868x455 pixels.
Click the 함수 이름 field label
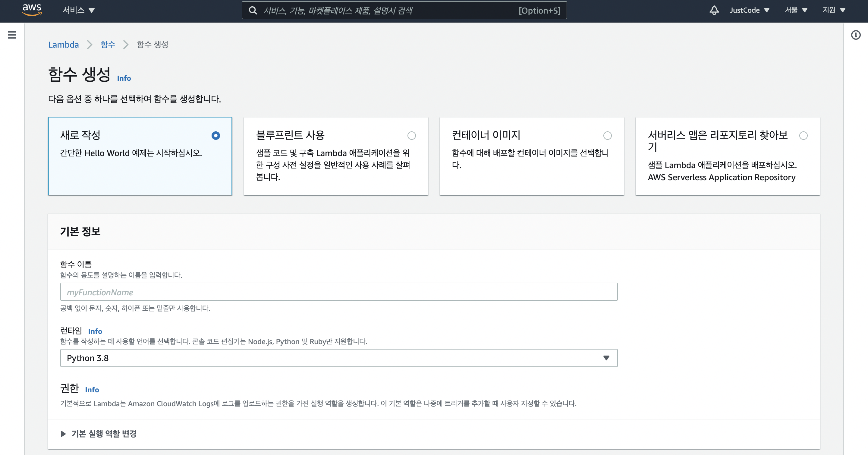tap(76, 264)
